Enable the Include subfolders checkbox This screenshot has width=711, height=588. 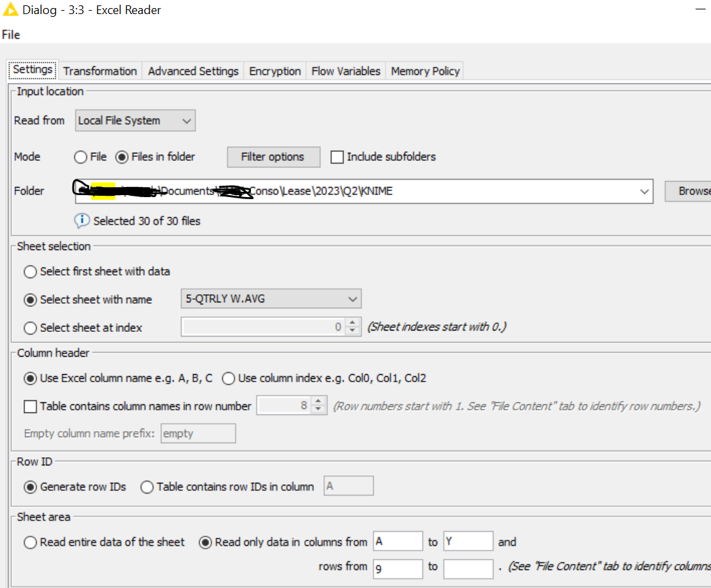pyautogui.click(x=337, y=157)
